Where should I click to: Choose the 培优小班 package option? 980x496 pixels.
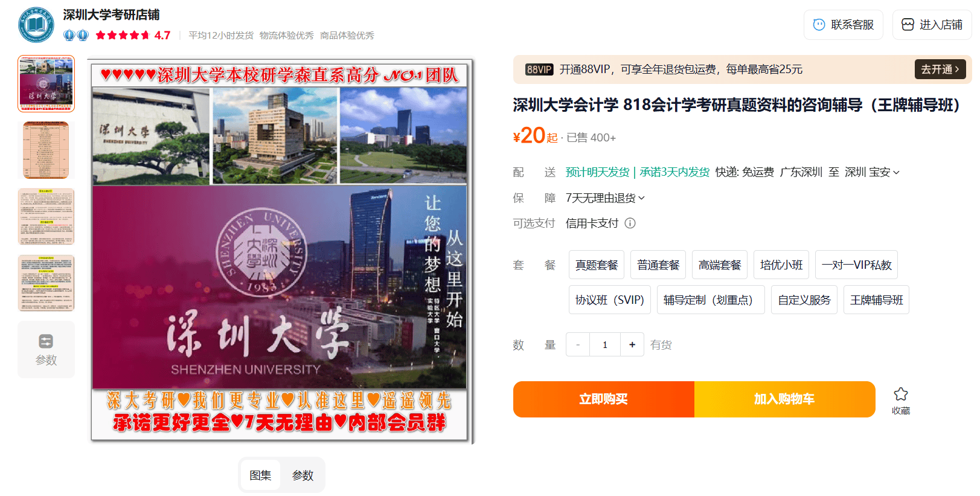pos(781,265)
